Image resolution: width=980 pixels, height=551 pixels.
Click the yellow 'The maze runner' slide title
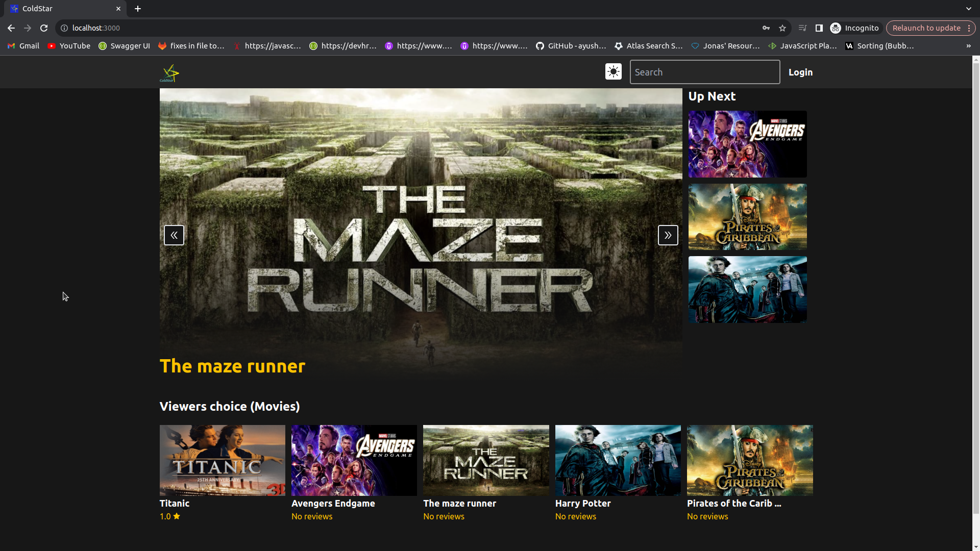232,366
